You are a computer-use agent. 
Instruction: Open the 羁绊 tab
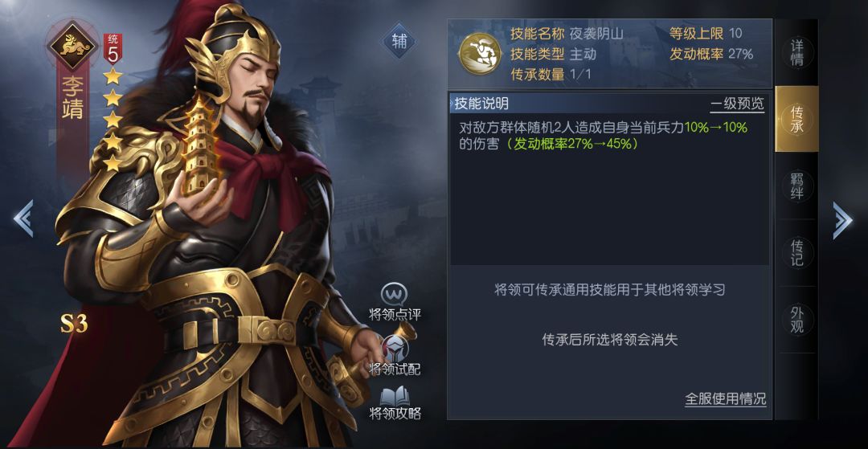(796, 186)
